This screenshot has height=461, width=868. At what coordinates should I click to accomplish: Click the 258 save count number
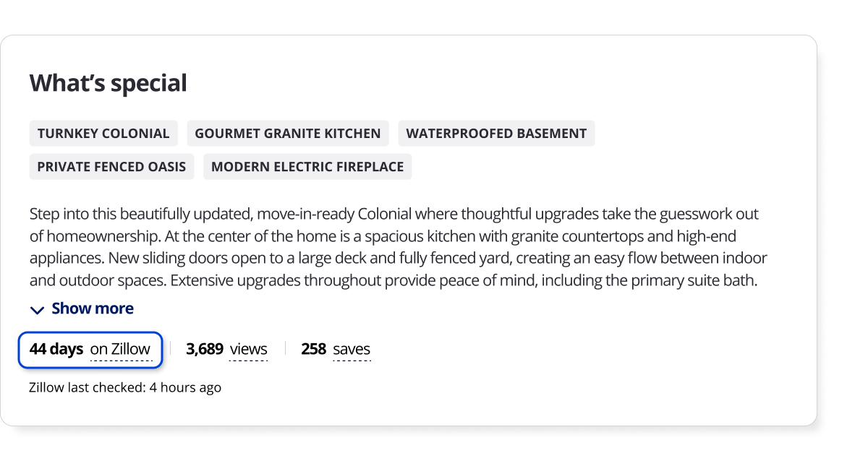coord(314,349)
